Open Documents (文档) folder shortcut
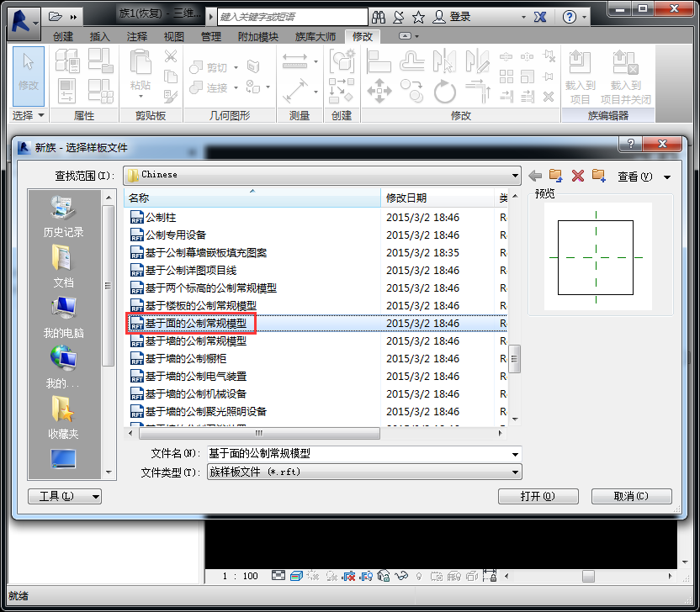 pos(64,266)
